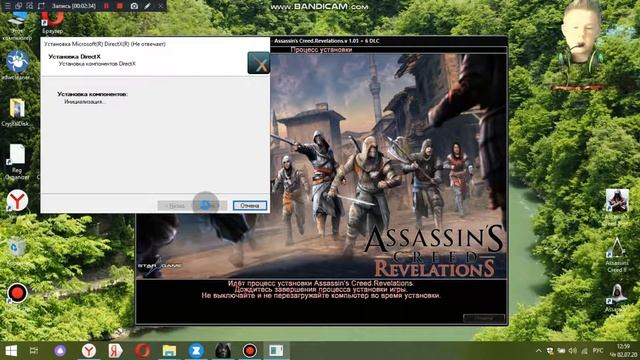This screenshot has width=640, height=360.
Task: Open the Assassin's Creed II desktop shortcut
Action: 616,256
